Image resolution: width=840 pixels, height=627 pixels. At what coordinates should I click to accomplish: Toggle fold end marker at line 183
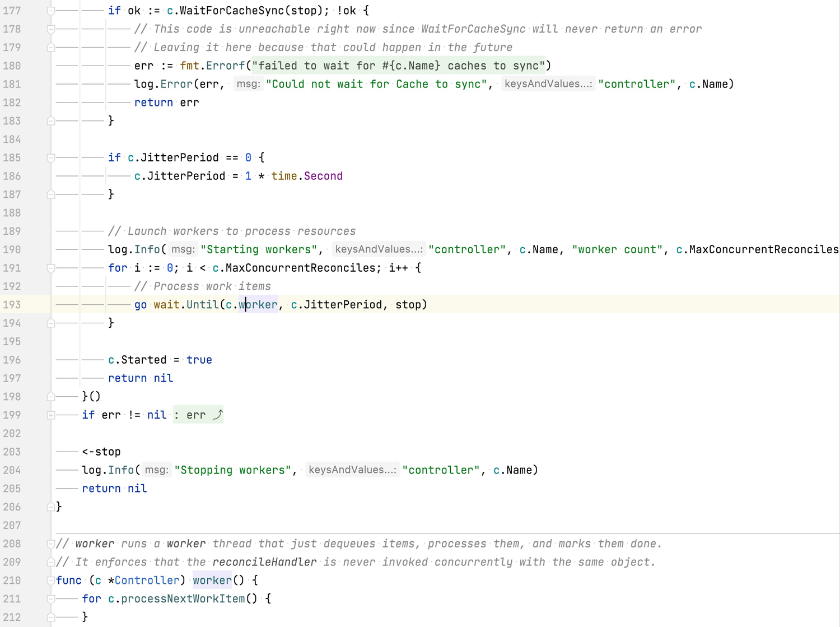point(51,120)
